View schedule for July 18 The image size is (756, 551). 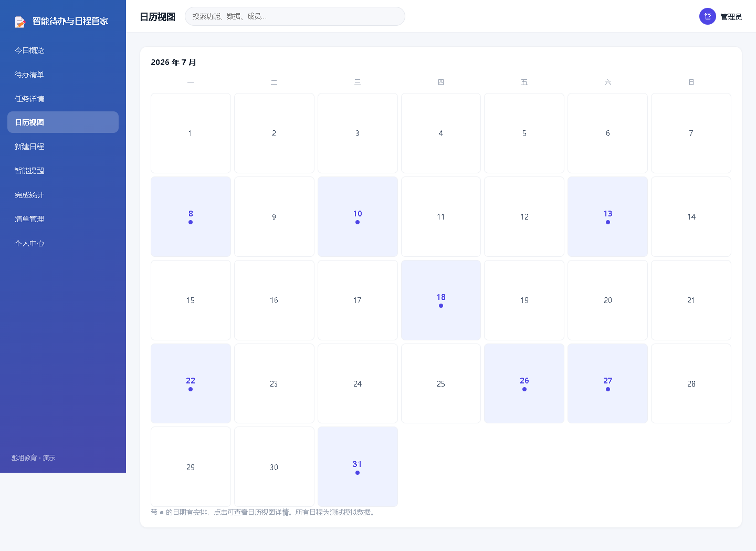[x=441, y=300]
